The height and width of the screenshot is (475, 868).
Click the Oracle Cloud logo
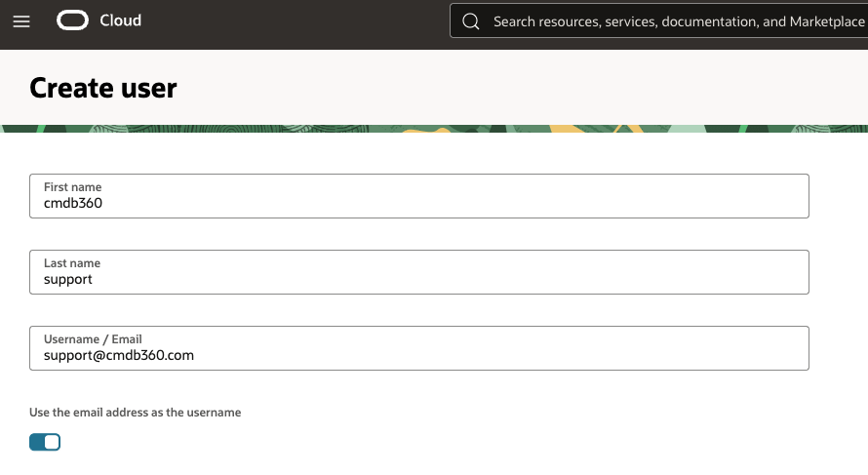tap(72, 20)
